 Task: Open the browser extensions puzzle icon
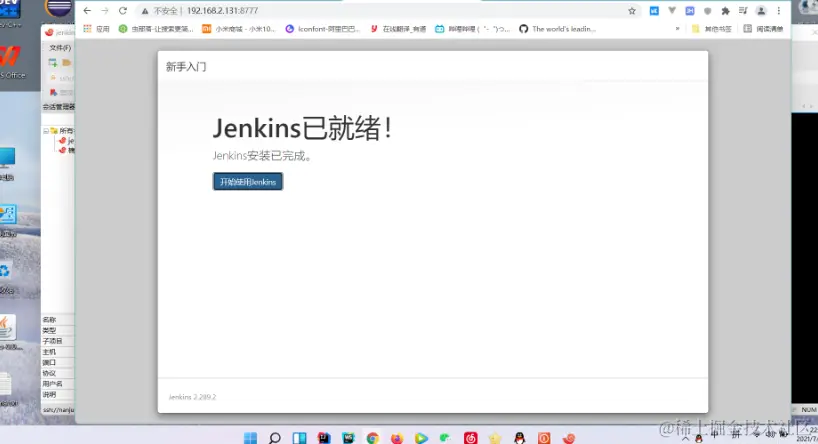coord(725,11)
